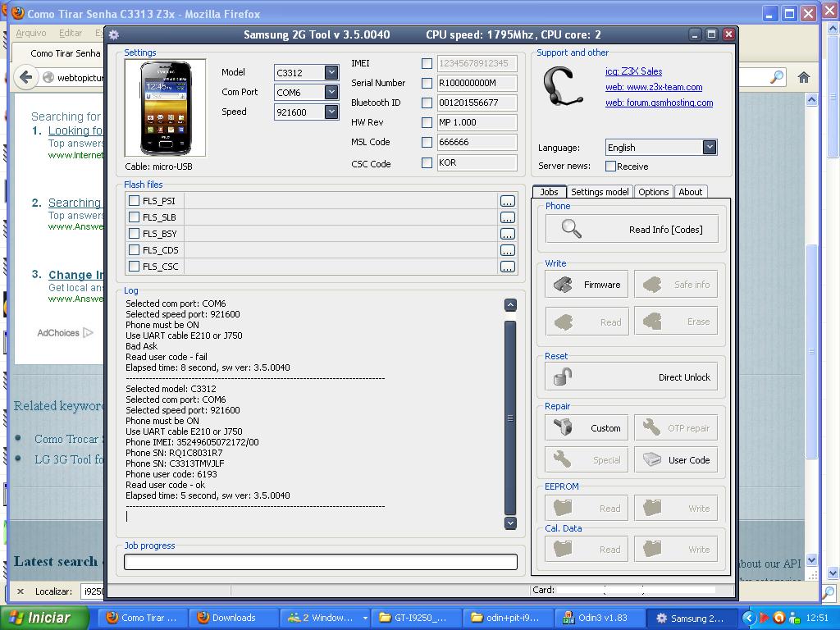Click the Erase chip icon
Screen dimensions: 840x630
click(652, 322)
